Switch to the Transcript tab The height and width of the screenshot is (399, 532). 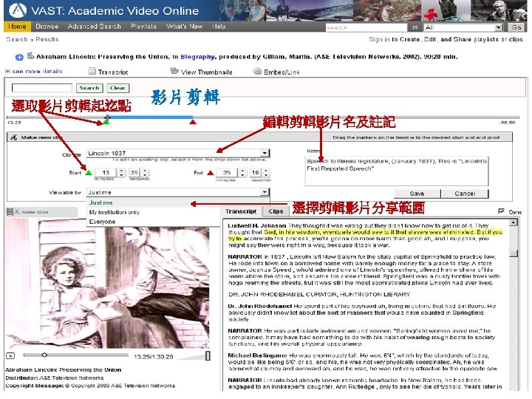point(241,211)
